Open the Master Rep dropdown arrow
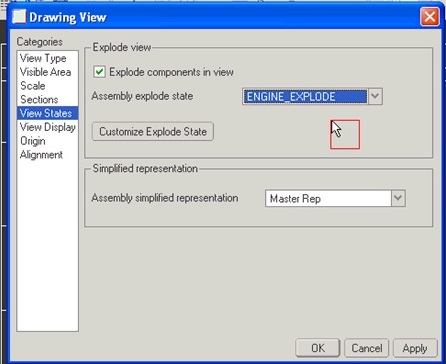Viewport: 446px width, 364px height. coord(398,198)
